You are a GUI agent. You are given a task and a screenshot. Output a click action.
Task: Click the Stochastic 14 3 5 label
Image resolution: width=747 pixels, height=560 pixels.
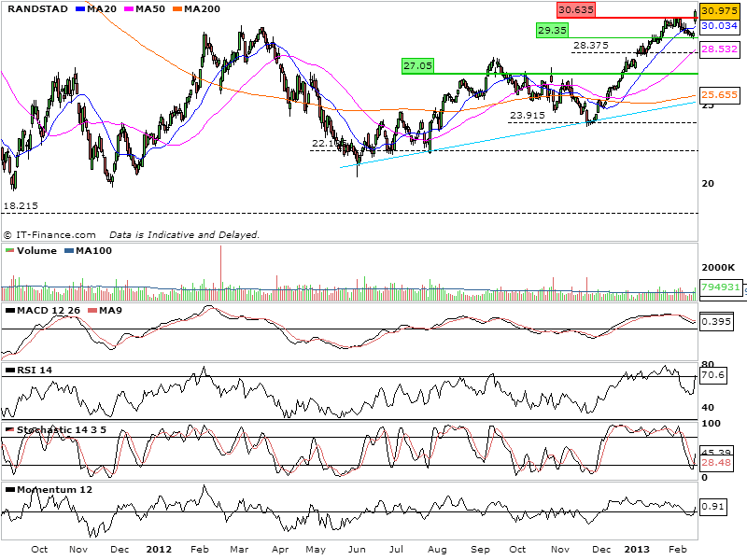(62, 430)
